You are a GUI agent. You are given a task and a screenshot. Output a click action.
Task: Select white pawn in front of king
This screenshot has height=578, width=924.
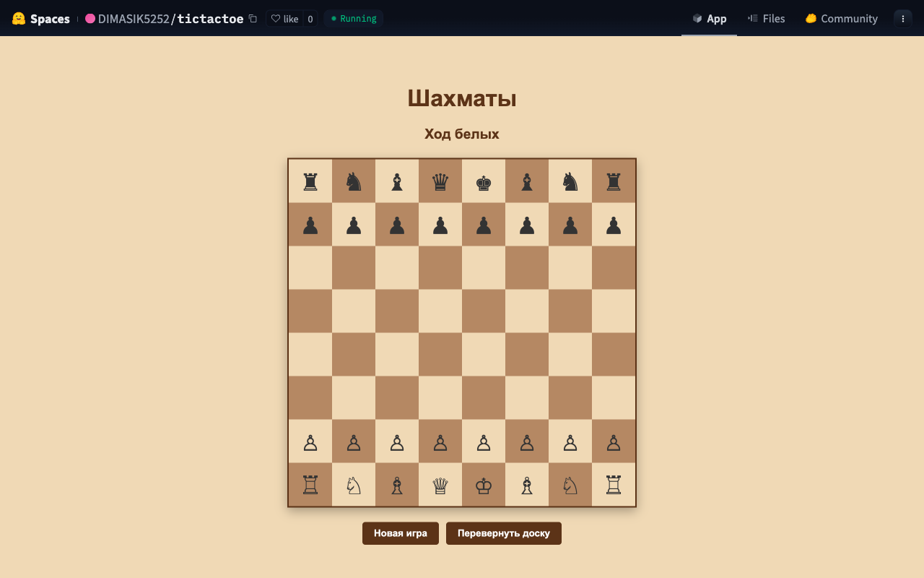coord(484,441)
